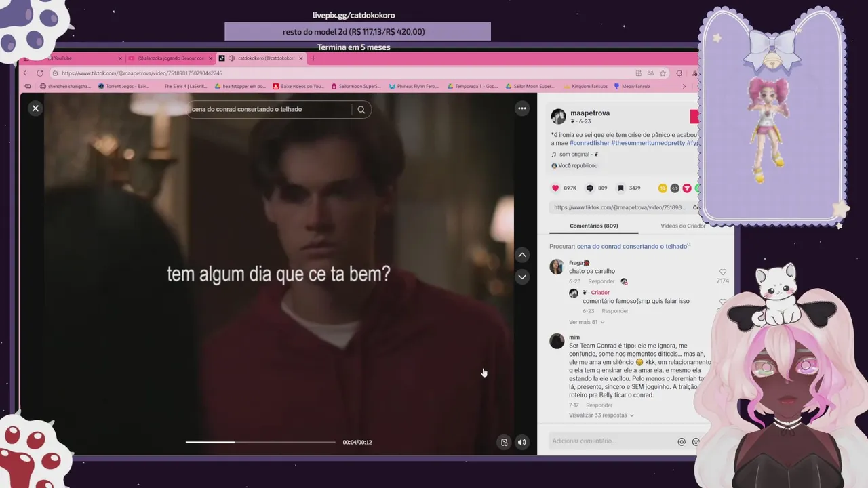Open the Sailor Moon Super bookmark next to Kingdom Fansubs
The image size is (868, 488).
tap(530, 87)
